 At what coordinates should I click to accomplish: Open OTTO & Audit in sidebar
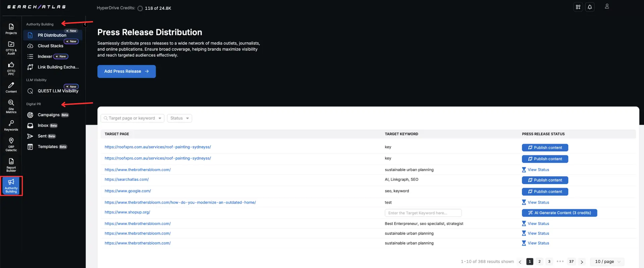(x=11, y=48)
